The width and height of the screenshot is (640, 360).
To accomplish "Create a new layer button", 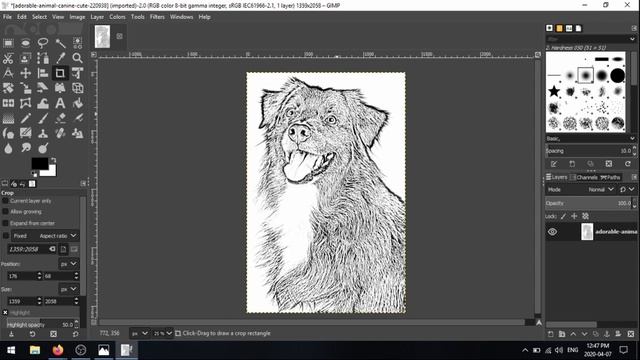I will (x=551, y=334).
